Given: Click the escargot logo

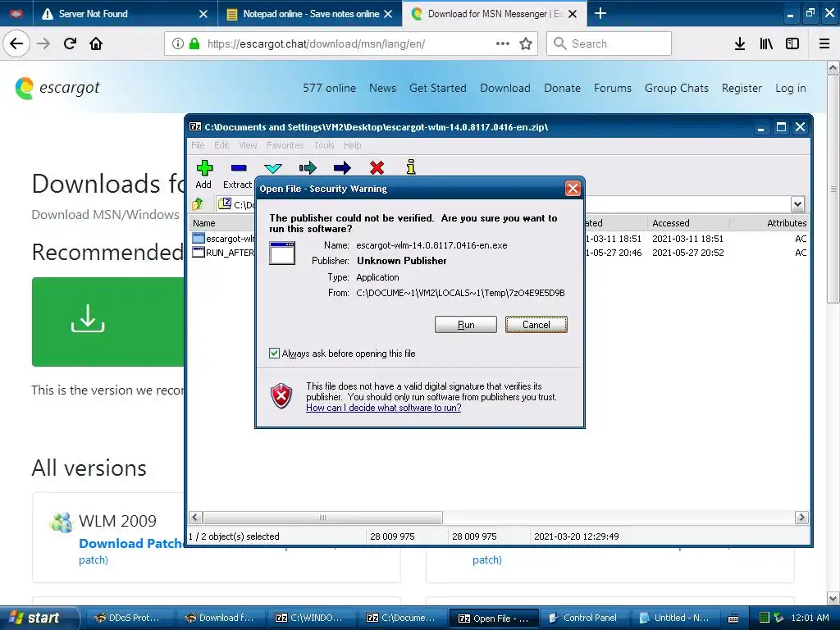Looking at the screenshot, I should pos(57,88).
